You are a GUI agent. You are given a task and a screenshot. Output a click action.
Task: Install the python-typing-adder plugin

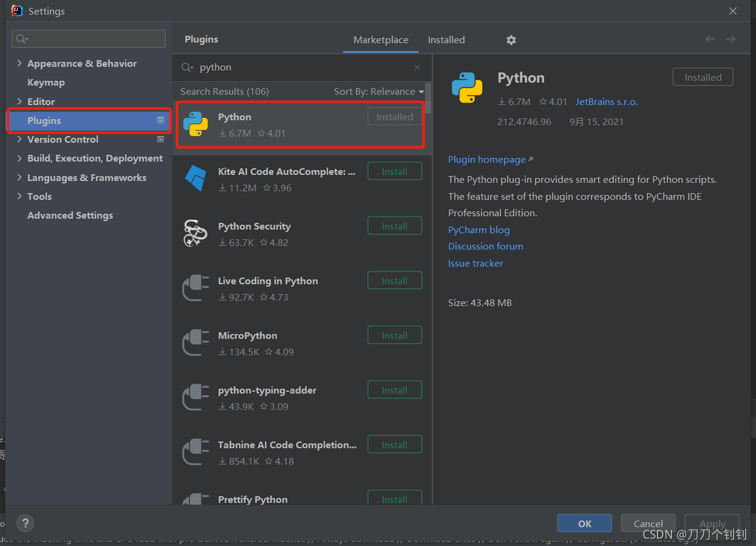395,390
